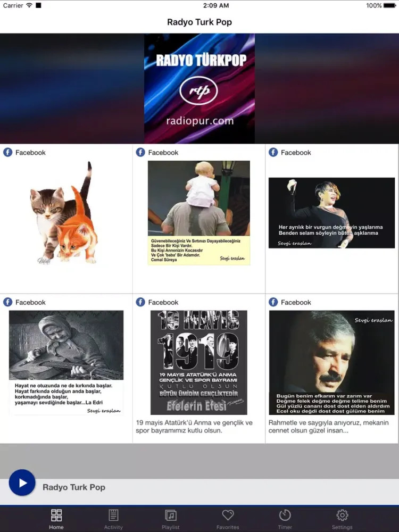Read '19 mayis Atatürk'ü Anma' caption

[x=194, y=427]
